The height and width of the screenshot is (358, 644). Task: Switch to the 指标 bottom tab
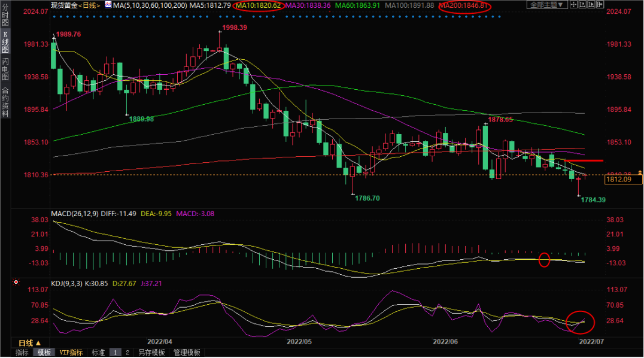click(x=22, y=353)
